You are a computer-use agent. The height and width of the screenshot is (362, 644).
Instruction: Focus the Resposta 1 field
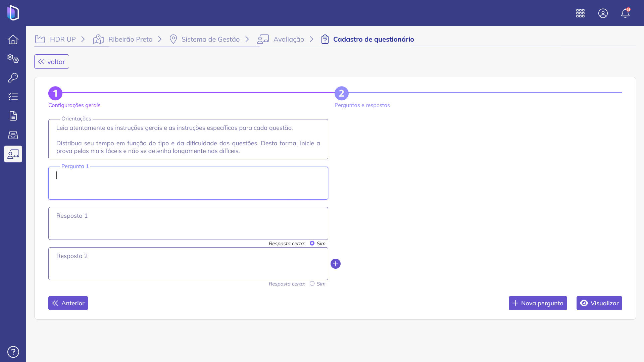pyautogui.click(x=188, y=223)
